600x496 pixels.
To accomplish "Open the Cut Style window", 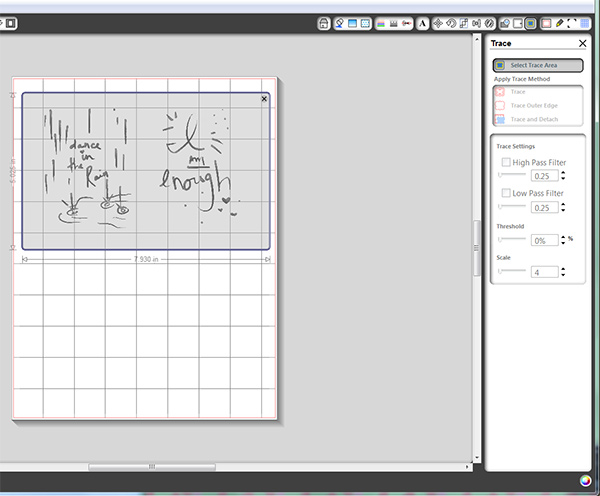I will (x=407, y=24).
